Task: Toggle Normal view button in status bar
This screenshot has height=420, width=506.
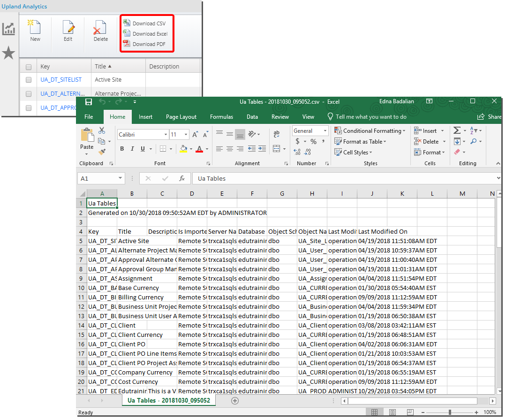Action: pos(374,412)
